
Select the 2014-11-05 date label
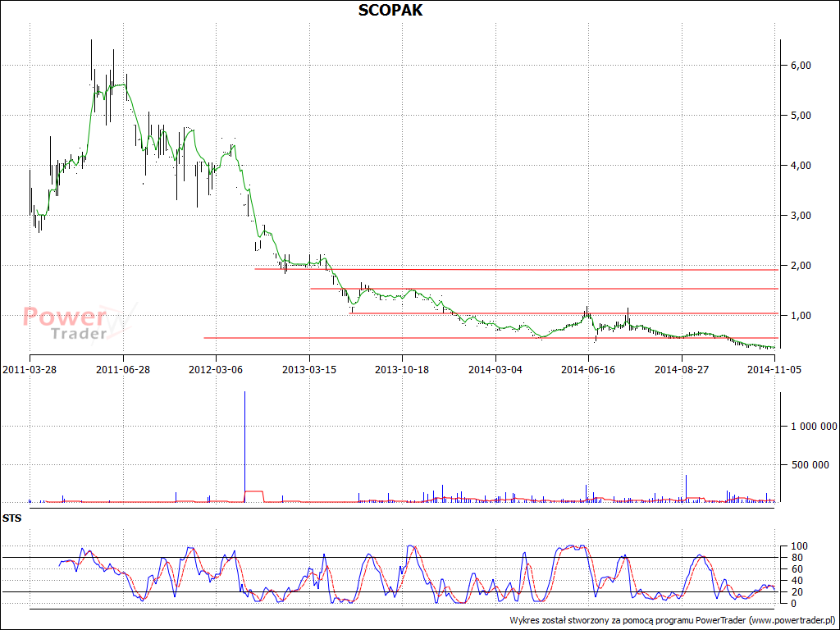pyautogui.click(x=774, y=370)
